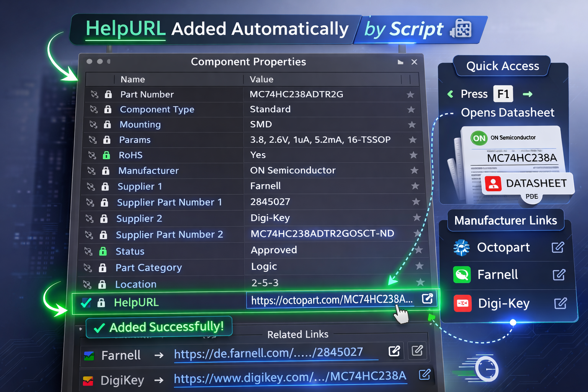Click the green left chevron beside Press
588x392 pixels.
click(x=451, y=94)
